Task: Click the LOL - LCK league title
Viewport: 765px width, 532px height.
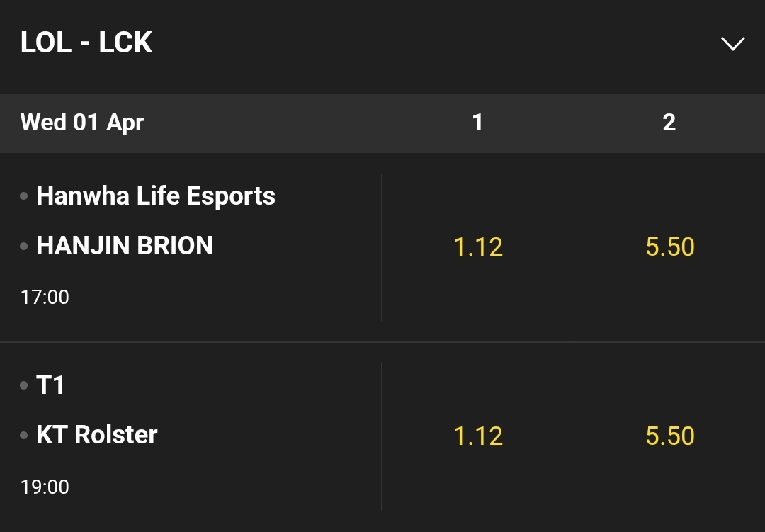Action: pyautogui.click(x=86, y=43)
